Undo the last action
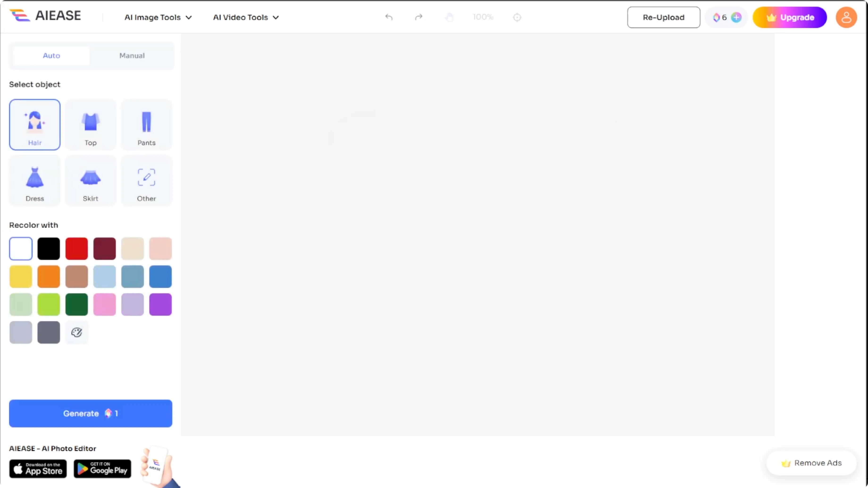The image size is (868, 488). [x=389, y=17]
